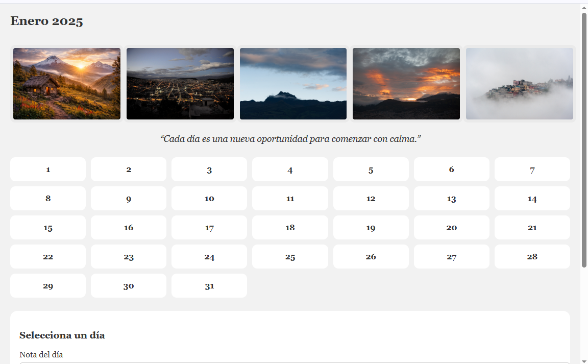Select day 1 in the calendar
Viewport: 588px width, 364px height.
pos(48,169)
